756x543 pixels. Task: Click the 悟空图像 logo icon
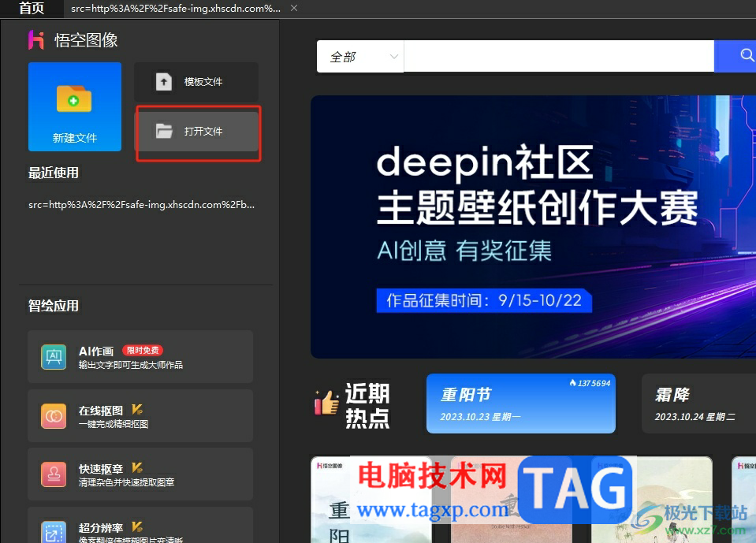coord(35,40)
